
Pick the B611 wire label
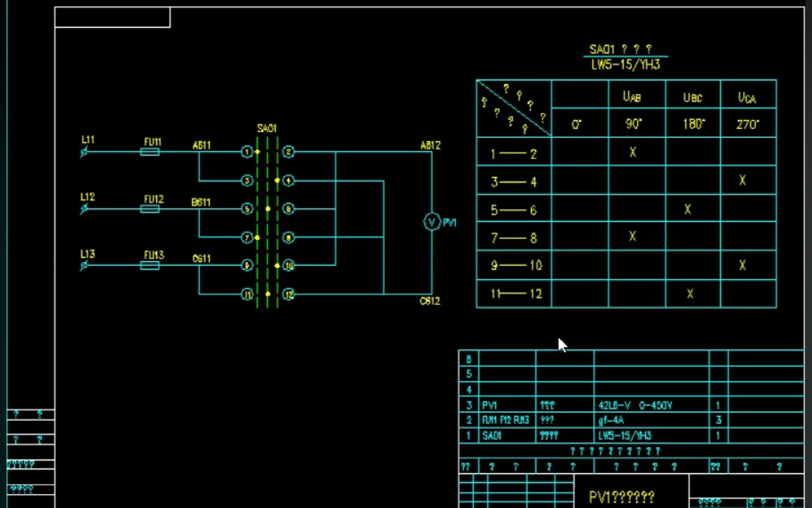coord(201,202)
